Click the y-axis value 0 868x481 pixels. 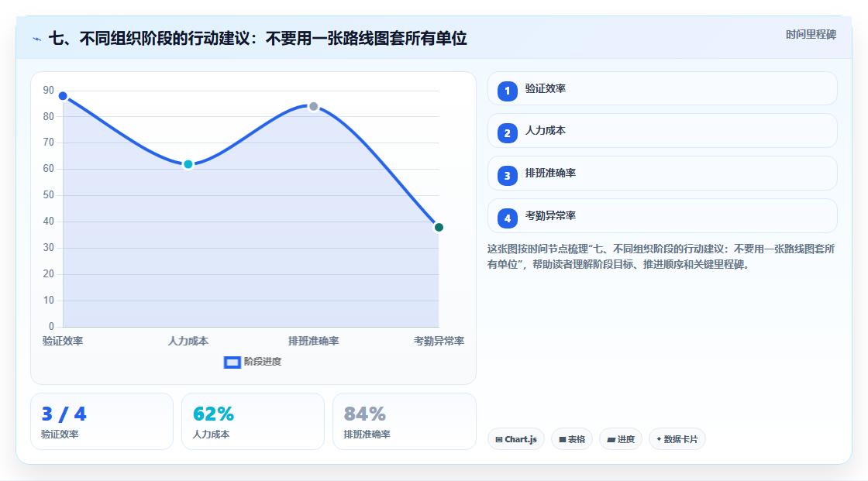(x=51, y=327)
